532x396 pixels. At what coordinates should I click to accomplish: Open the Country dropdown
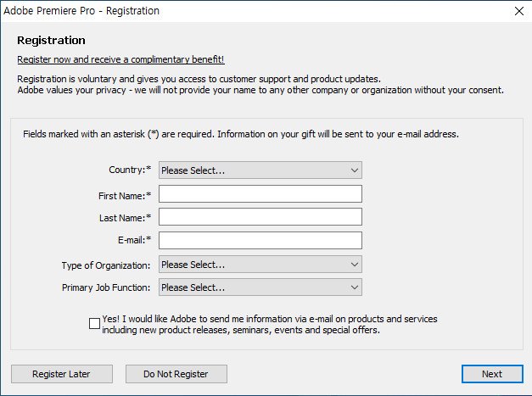(x=260, y=170)
